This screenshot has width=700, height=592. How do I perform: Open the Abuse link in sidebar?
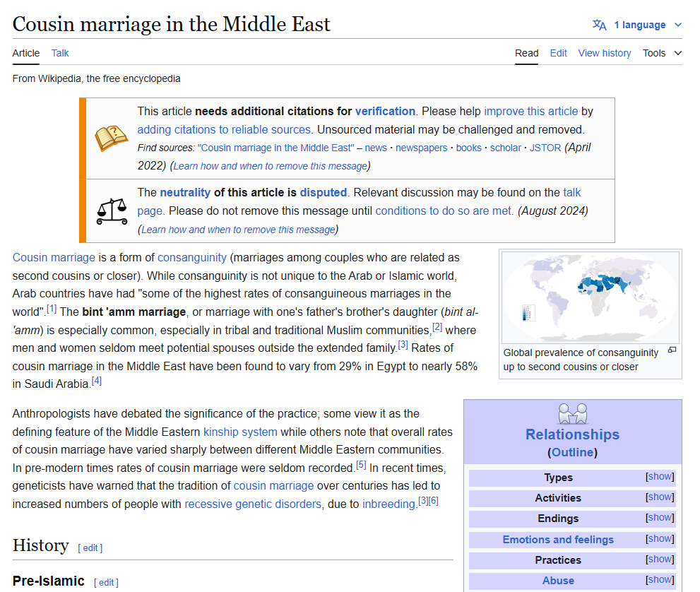pyautogui.click(x=558, y=581)
